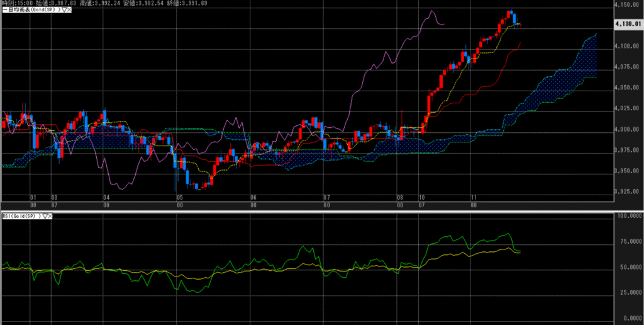Remove the RSI indicator with its X
Image resolution: width=644 pixels, height=325 pixels.
(49, 216)
